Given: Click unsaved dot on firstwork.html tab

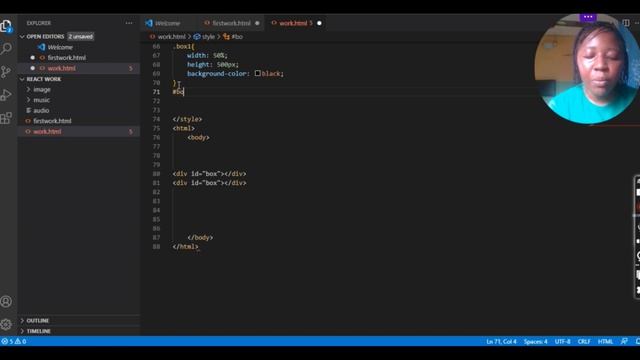Looking at the screenshot, I should click(x=257, y=23).
